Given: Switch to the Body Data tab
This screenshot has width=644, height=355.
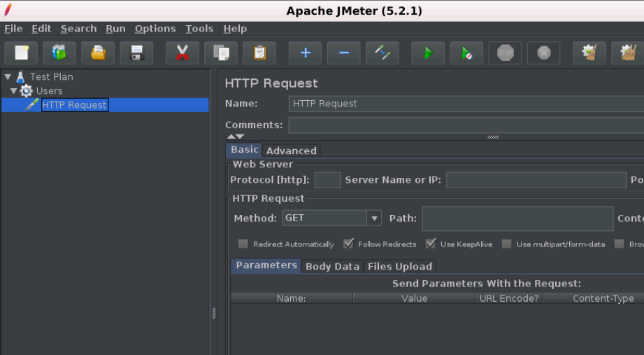Looking at the screenshot, I should tap(332, 266).
